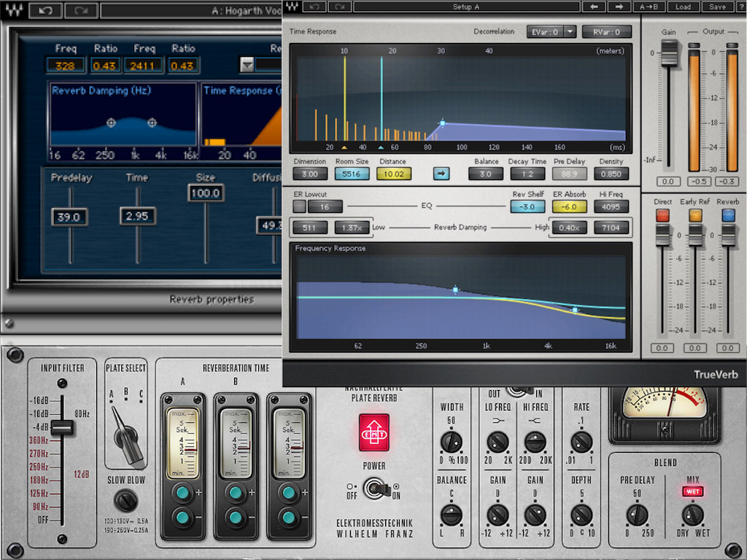Click the blue link arrow beside Distance
Image resolution: width=747 pixels, height=560 pixels.
click(441, 174)
